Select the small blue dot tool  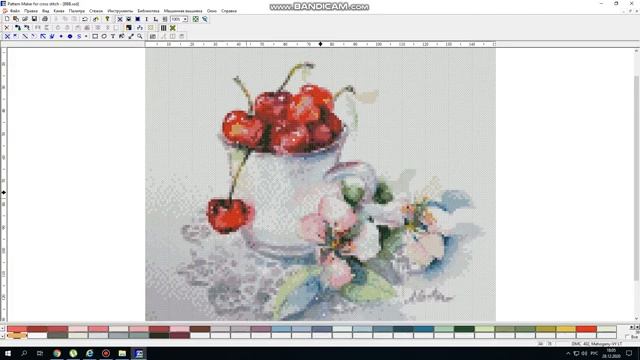pyautogui.click(x=61, y=36)
